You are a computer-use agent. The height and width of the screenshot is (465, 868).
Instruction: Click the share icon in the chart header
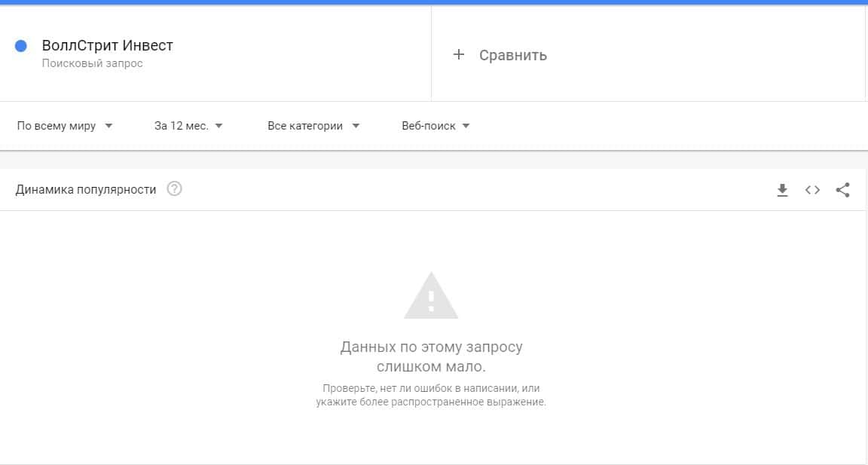click(x=842, y=190)
